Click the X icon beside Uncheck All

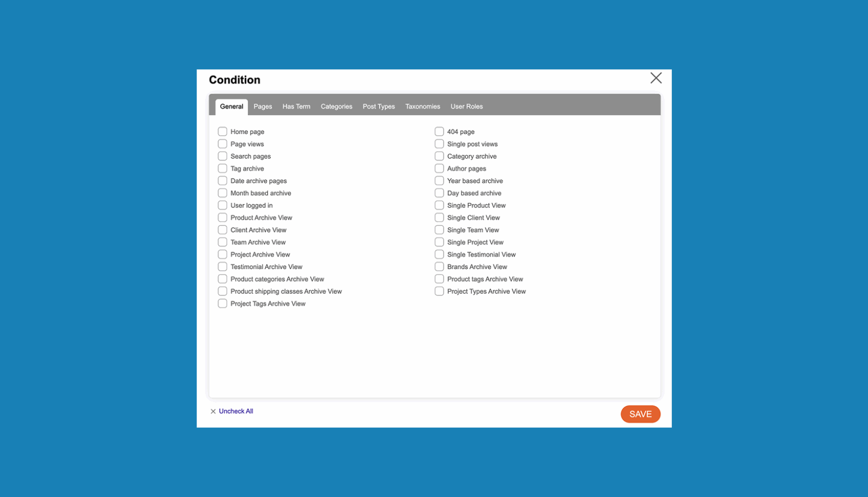click(213, 411)
